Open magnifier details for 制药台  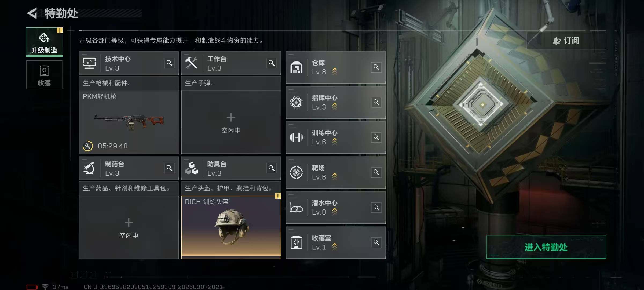169,168
